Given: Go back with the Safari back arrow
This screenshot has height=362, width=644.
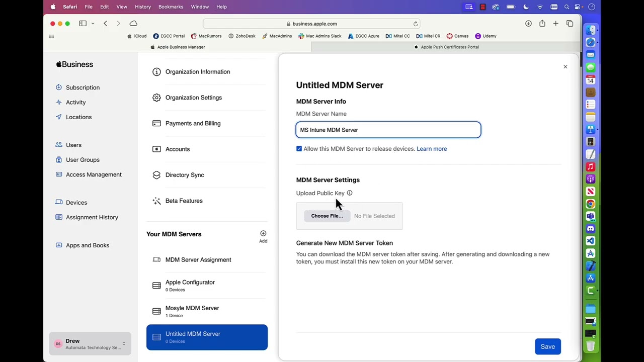Looking at the screenshot, I should 105,24.
